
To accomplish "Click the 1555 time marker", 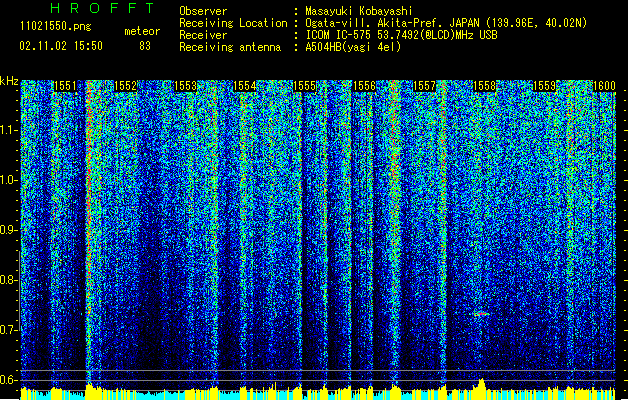I will click(x=304, y=86).
